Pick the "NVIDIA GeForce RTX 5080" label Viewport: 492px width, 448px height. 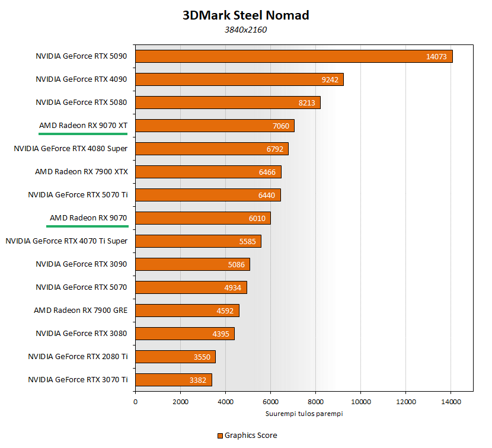(81, 103)
